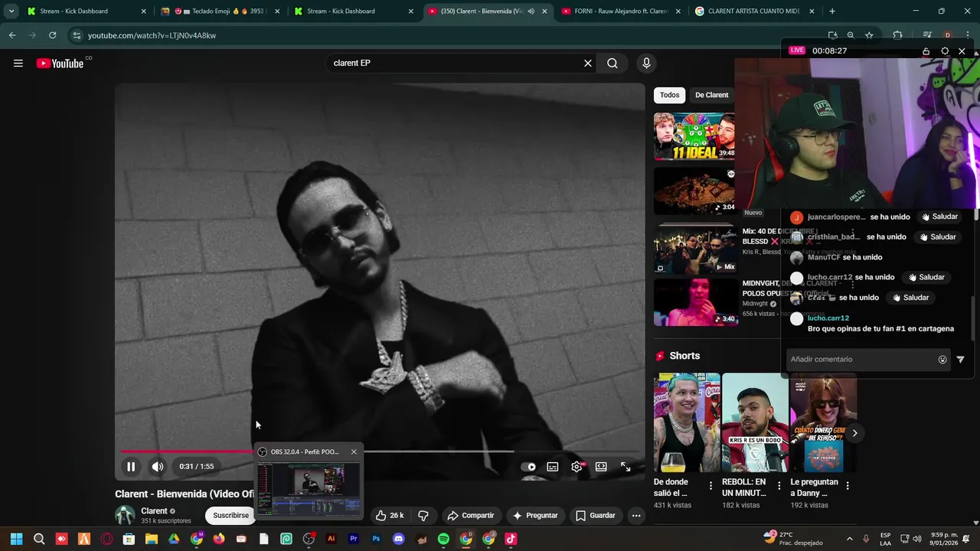Open live overlay settings gear

(945, 51)
